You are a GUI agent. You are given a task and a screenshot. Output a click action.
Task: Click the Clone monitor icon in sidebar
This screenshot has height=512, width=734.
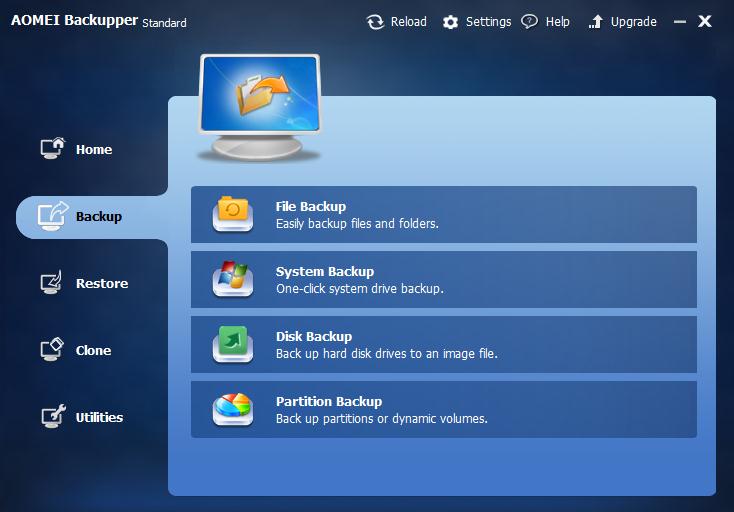[x=52, y=349]
